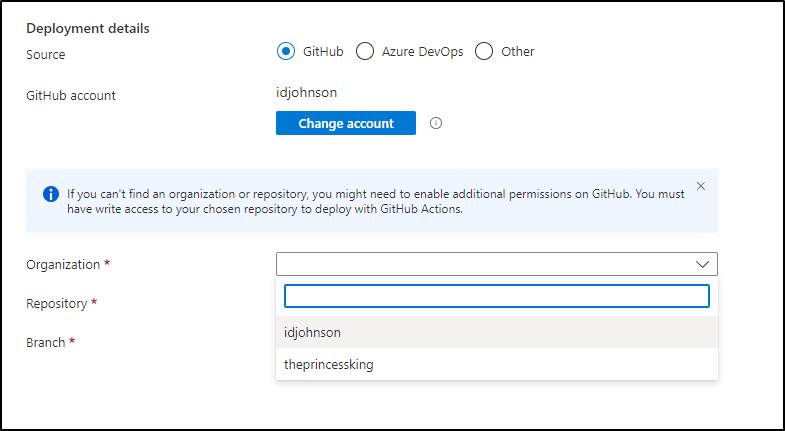Click the Organization field label

pos(63,264)
